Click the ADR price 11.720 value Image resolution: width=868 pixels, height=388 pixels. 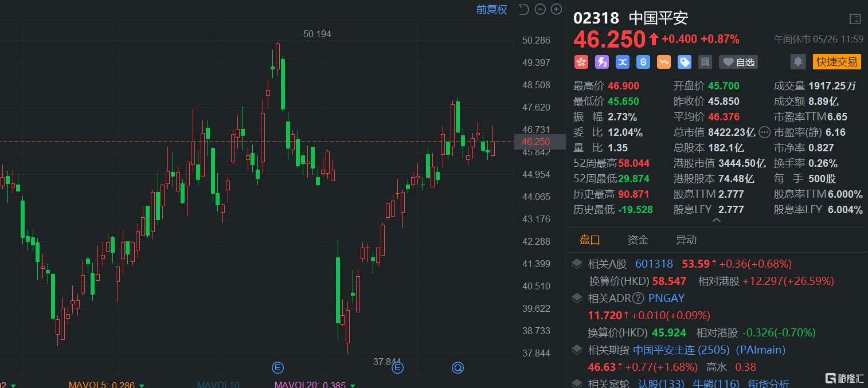605,315
